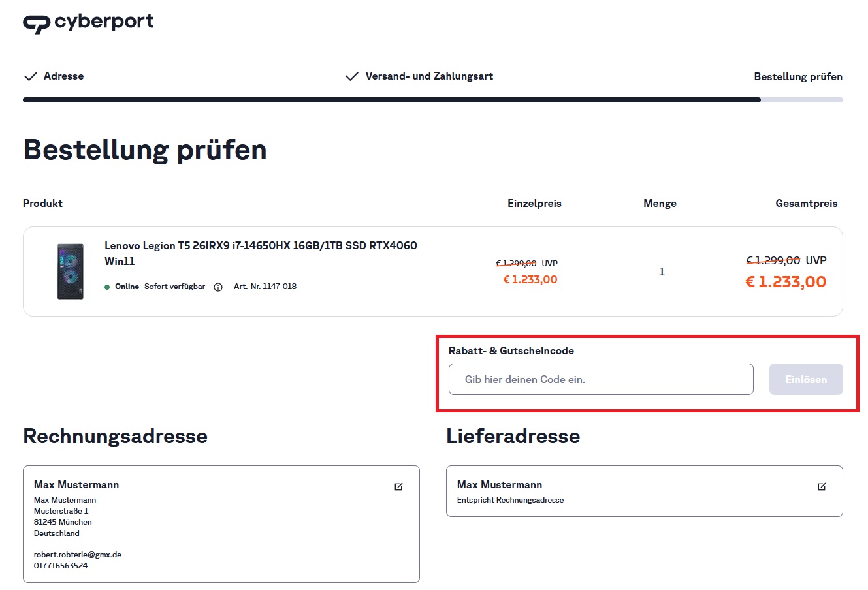Show availability info icon next to Sofort verfügbar

[x=218, y=287]
